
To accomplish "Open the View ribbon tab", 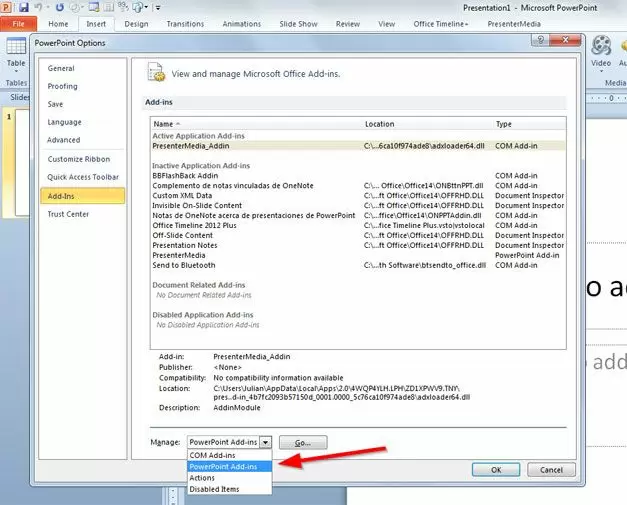I will pos(386,24).
